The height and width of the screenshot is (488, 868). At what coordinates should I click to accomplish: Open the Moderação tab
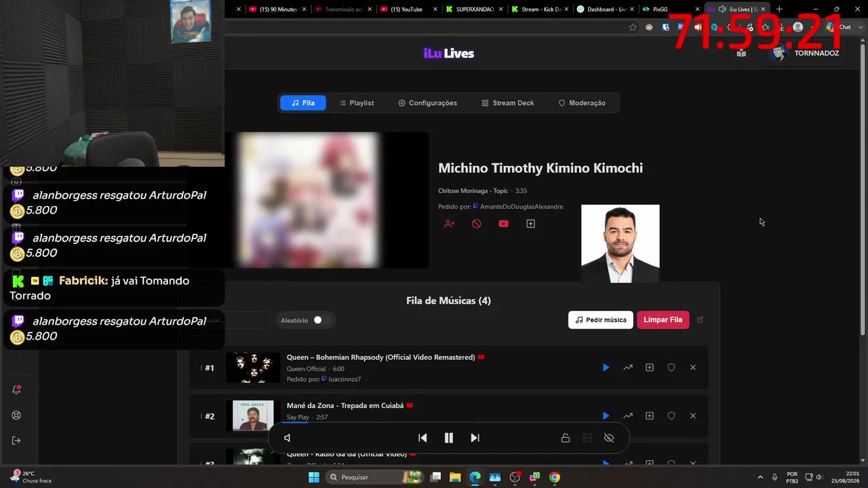tap(582, 103)
